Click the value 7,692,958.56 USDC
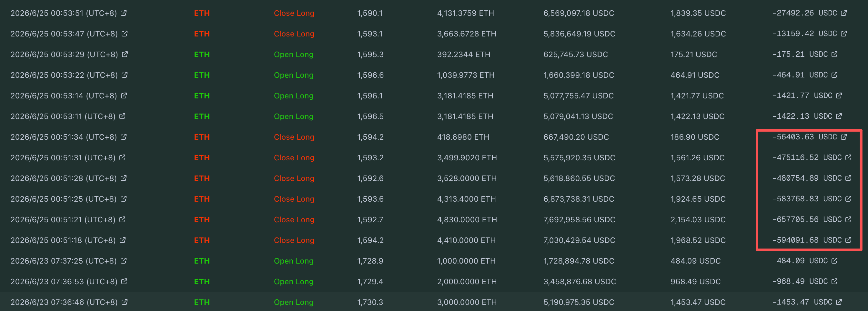868x311 pixels. [579, 220]
